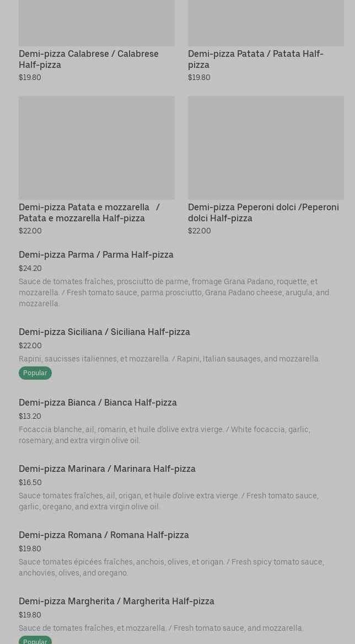Click the $24.20 Parma price
The width and height of the screenshot is (355, 644).
click(x=30, y=268)
